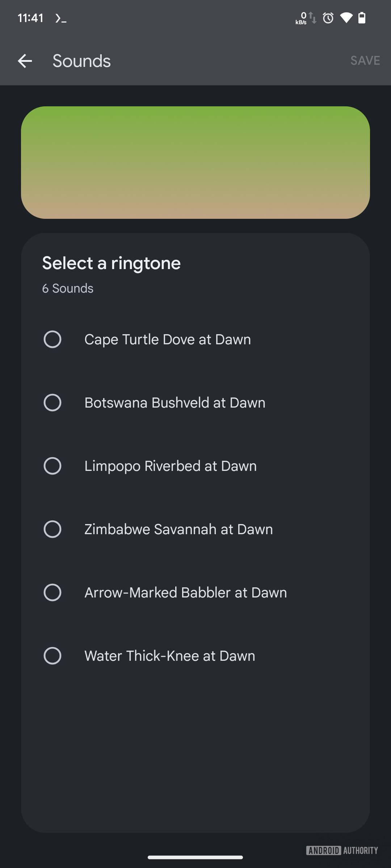Screen dimensions: 391x868
Task: Tap the Sounds page title
Action: pos(81,61)
